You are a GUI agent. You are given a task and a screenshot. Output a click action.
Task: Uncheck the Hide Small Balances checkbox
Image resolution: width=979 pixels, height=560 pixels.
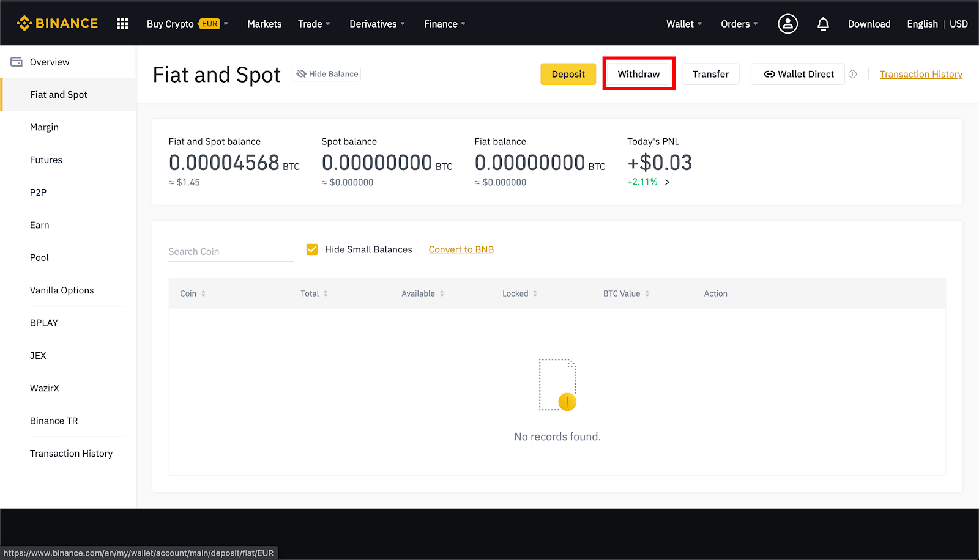(312, 249)
